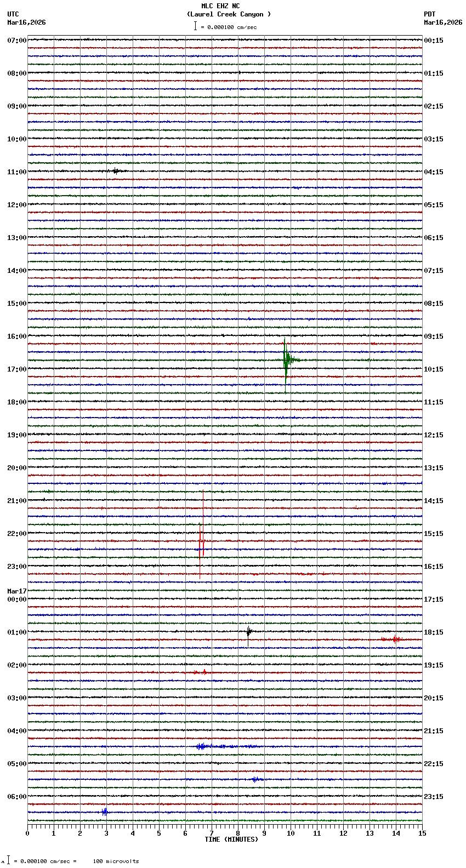Click the 'Mar17' date label on left
The height and width of the screenshot is (868, 466).
click(x=17, y=591)
